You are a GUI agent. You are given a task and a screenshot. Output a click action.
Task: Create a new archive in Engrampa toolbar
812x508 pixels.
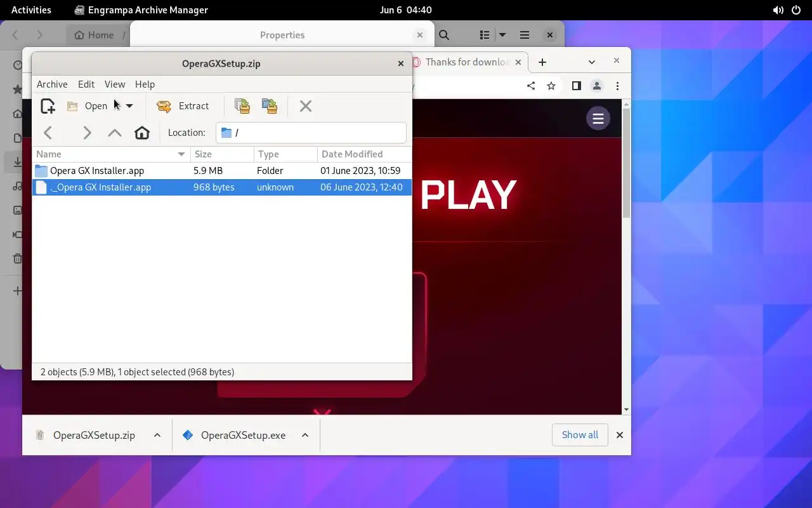48,106
